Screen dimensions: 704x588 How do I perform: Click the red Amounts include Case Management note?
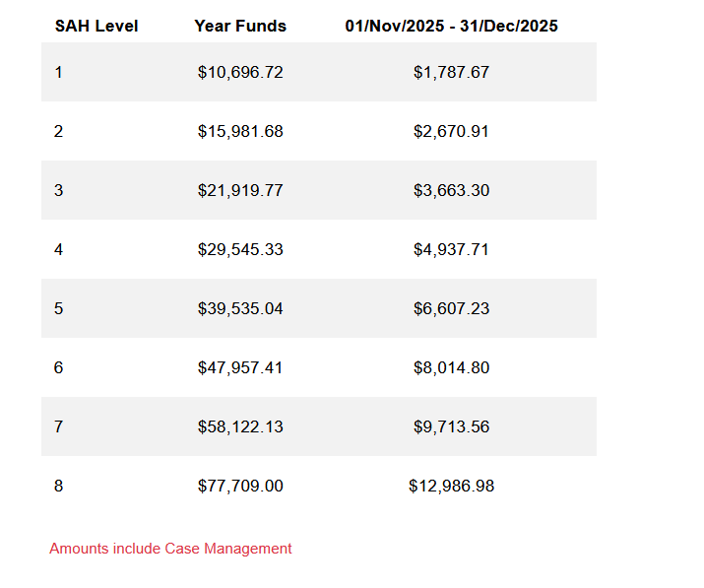pyautogui.click(x=170, y=549)
